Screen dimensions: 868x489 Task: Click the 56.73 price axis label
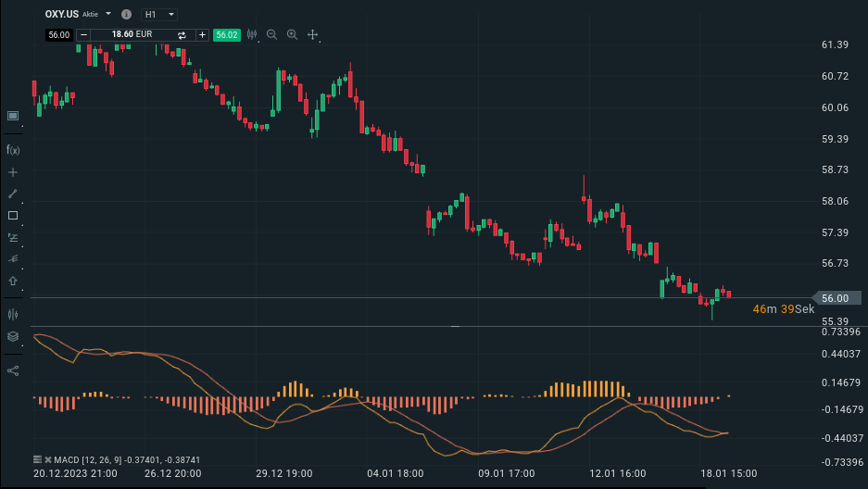click(x=835, y=263)
